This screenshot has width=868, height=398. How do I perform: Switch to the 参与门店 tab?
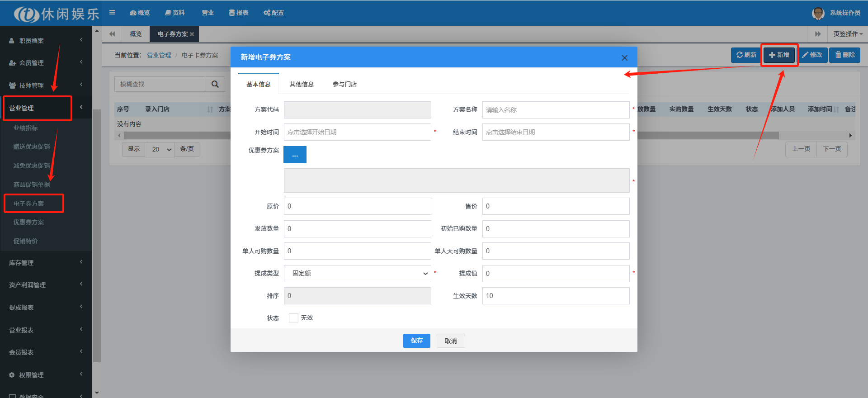pyautogui.click(x=344, y=84)
